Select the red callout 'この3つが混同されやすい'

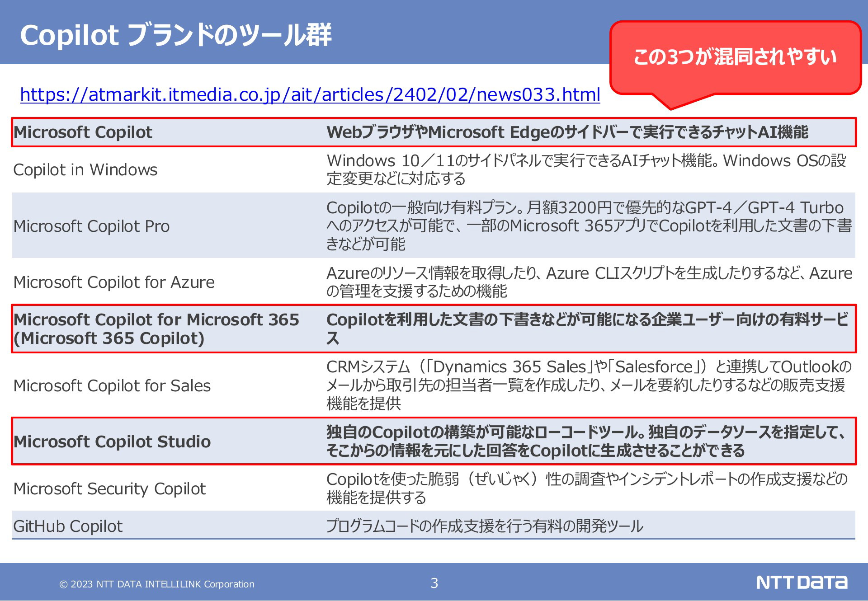(735, 58)
